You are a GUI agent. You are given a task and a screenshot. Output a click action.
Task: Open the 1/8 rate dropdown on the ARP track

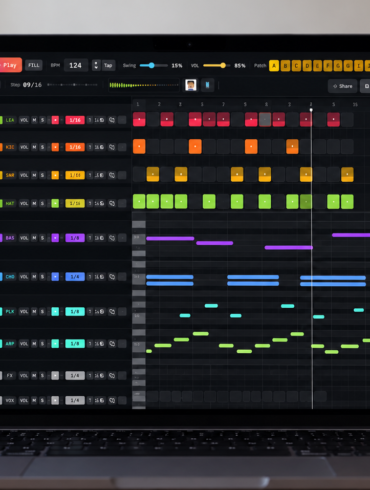click(75, 344)
